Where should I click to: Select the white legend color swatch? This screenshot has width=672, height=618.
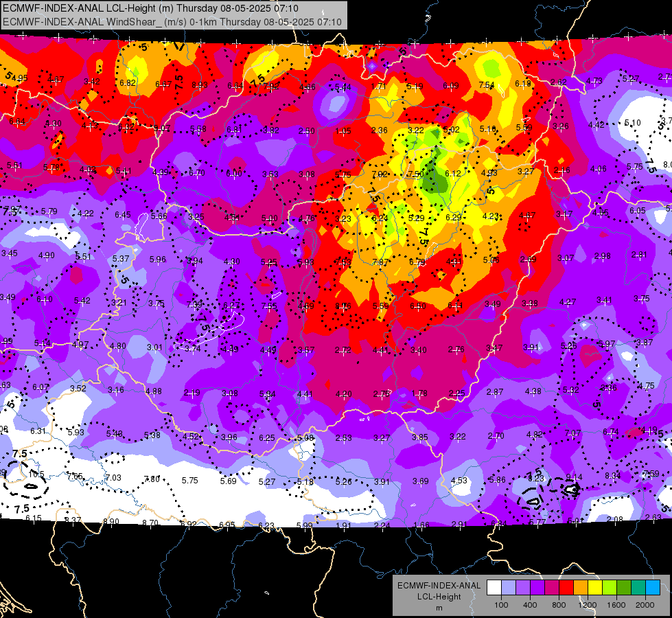click(494, 588)
